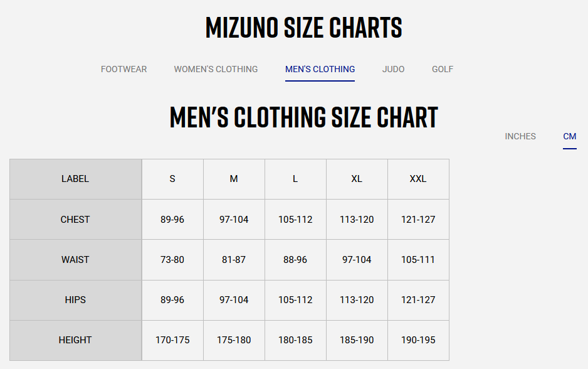Click the Mizuno Size Charts heading

pos(303,28)
